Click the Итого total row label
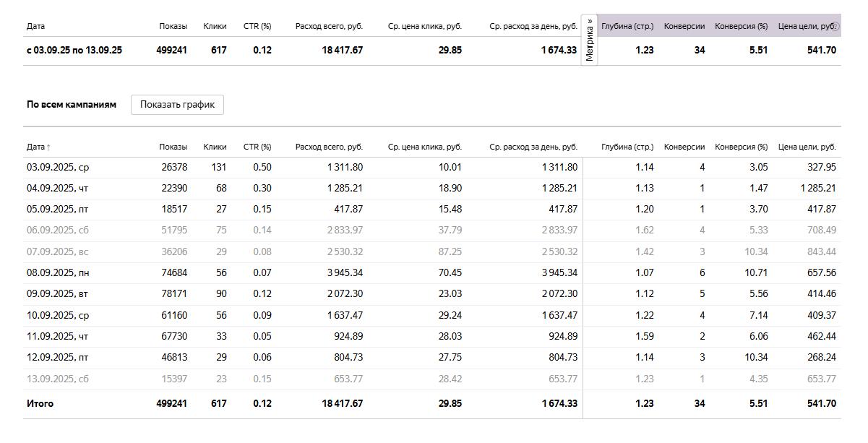 pos(40,403)
